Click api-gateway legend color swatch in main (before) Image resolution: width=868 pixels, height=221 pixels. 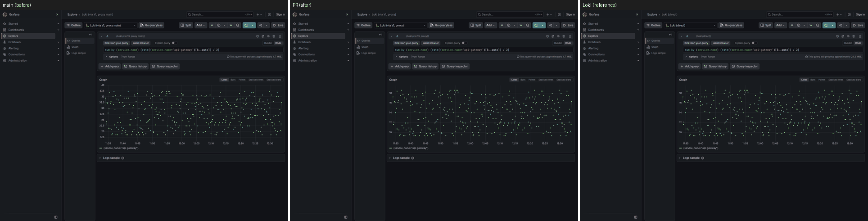click(x=101, y=148)
